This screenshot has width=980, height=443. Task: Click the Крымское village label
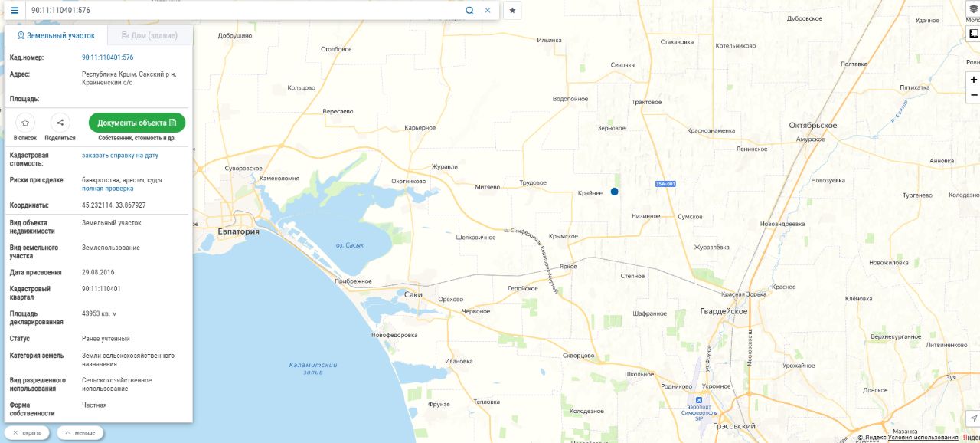click(563, 236)
